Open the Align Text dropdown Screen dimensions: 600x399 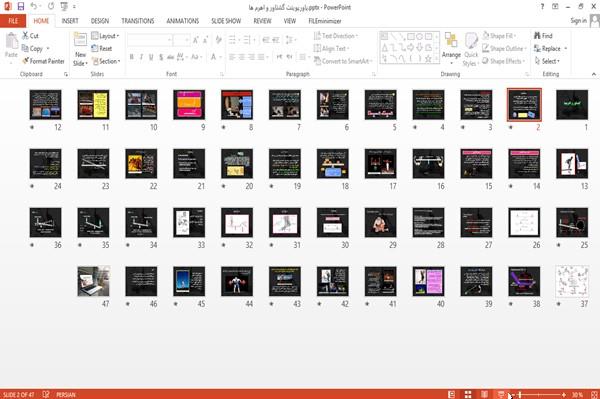coord(331,48)
